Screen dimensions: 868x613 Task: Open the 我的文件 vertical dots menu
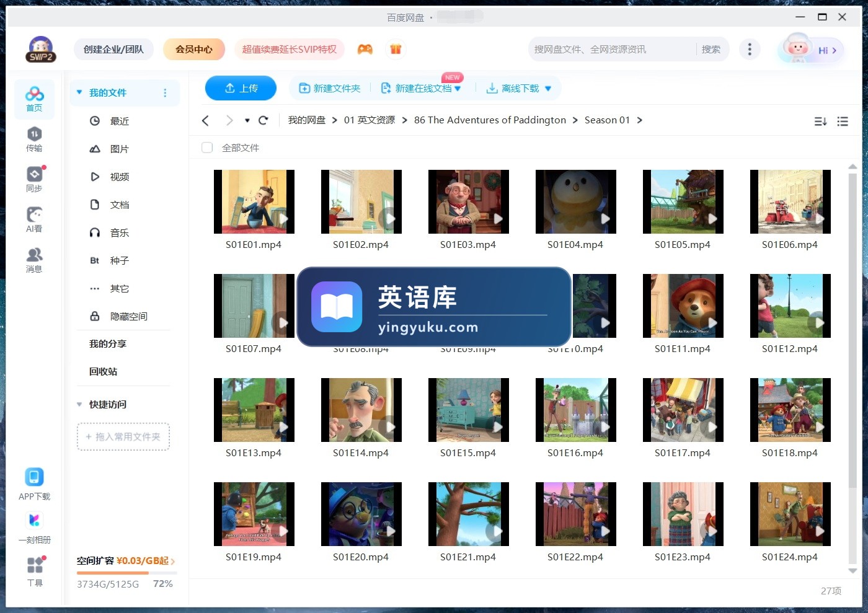pos(165,92)
